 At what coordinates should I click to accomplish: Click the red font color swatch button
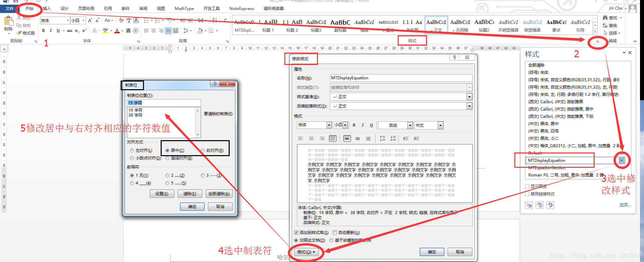coord(117,31)
